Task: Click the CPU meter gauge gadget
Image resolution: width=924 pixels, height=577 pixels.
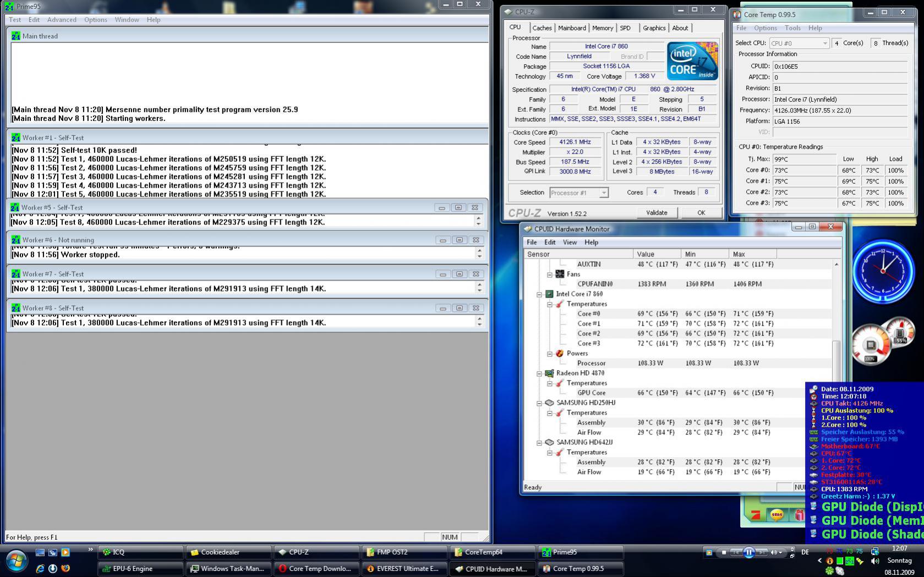Action: point(871,345)
